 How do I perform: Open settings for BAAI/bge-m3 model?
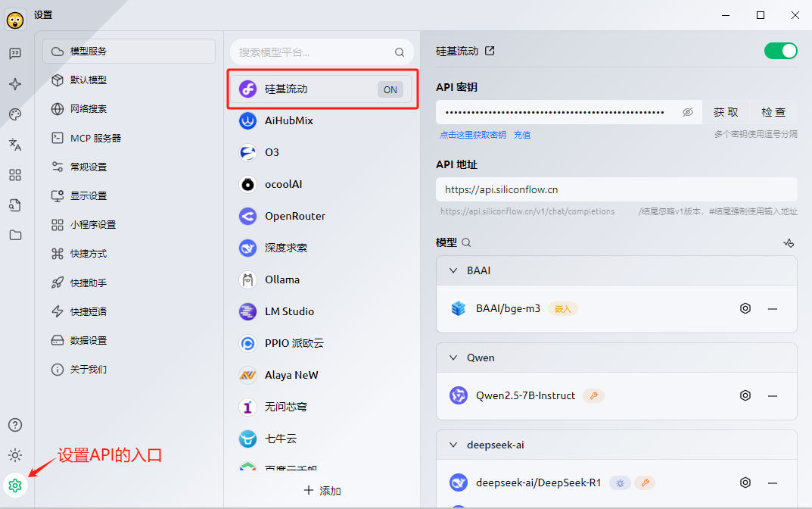click(x=745, y=308)
